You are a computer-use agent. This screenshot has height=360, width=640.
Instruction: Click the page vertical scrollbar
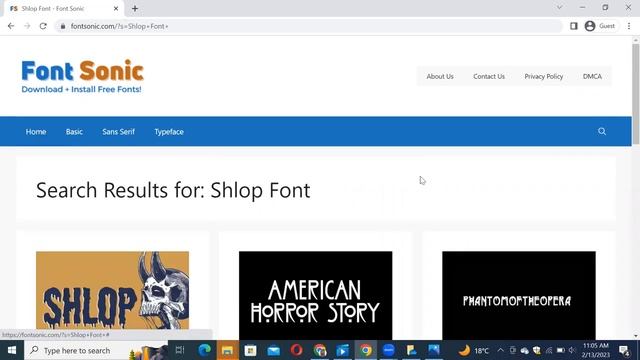[x=636, y=93]
